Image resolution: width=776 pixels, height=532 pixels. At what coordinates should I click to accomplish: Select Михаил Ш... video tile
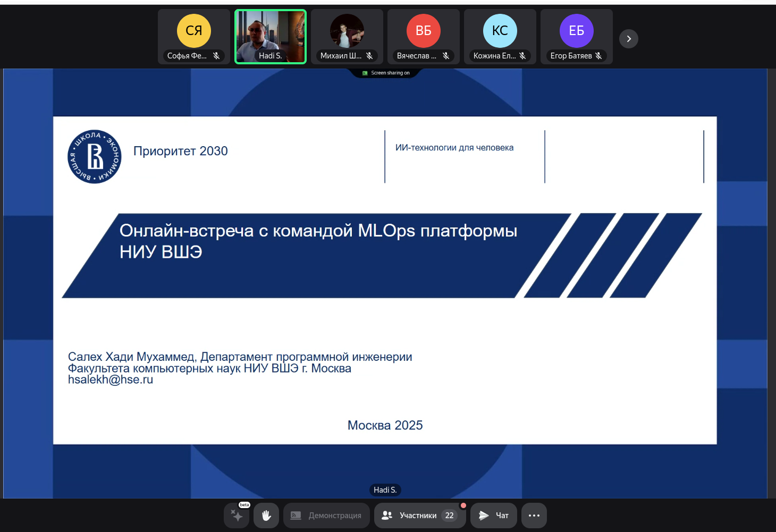pyautogui.click(x=347, y=37)
